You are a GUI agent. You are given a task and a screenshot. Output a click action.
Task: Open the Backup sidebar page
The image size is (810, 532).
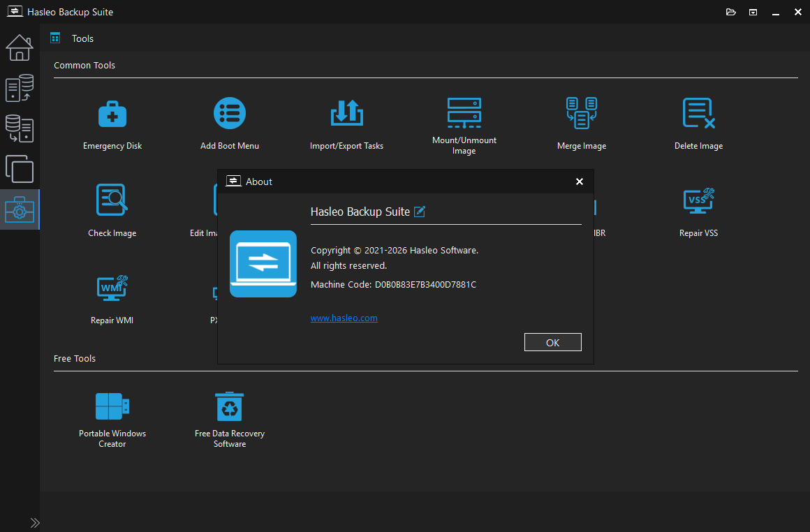coord(20,88)
